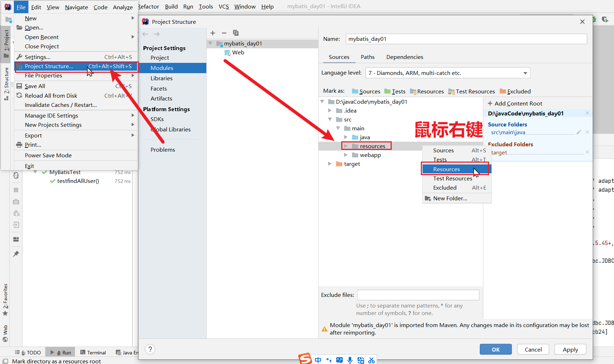Expand the target folder node
Viewport: 614px width, 364px height.
tap(330, 164)
